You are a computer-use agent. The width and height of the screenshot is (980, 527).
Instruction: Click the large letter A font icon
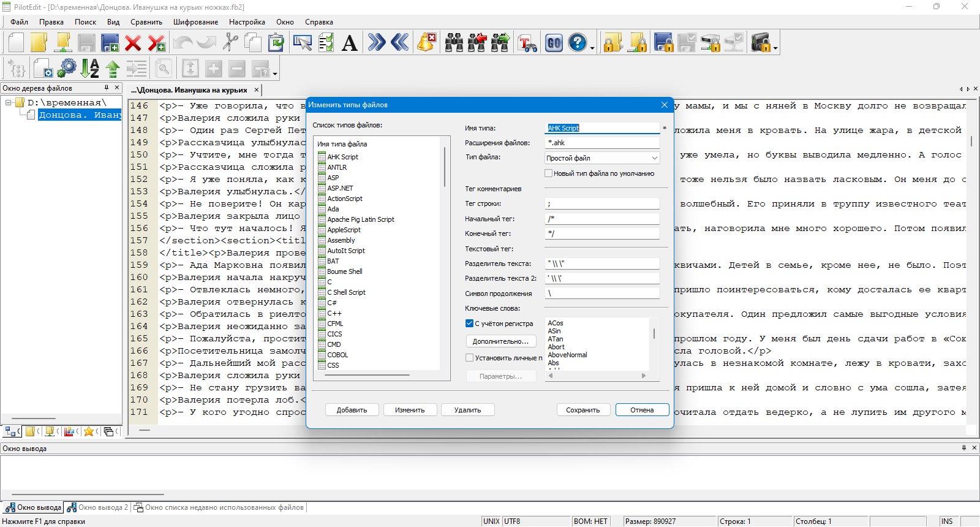349,43
